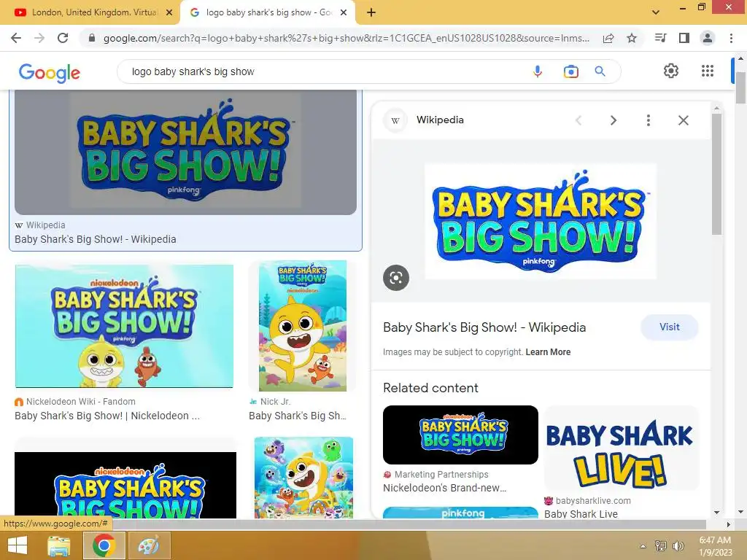Image resolution: width=747 pixels, height=560 pixels.
Task: Click the Google search text field
Action: (x=324, y=71)
